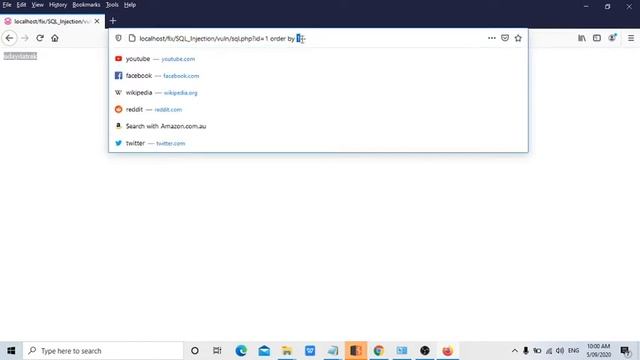Select the localhost/fix/SQL_Injection tab

point(52,21)
